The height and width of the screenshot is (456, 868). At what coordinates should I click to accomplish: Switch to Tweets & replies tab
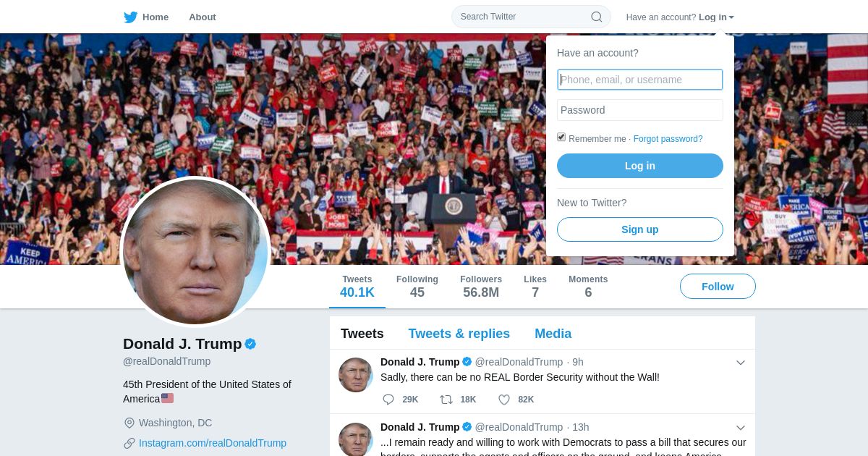(459, 334)
